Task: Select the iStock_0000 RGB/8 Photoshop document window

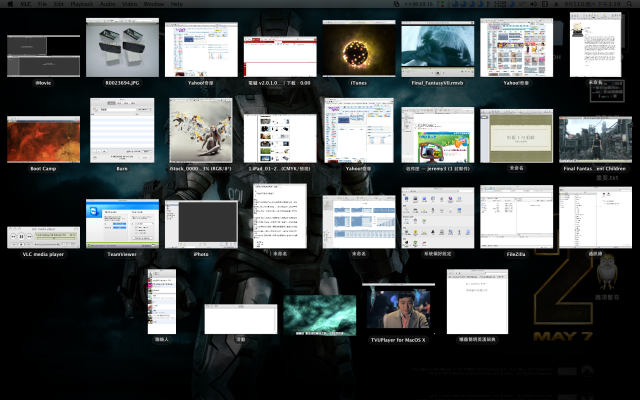Action: [x=201, y=130]
